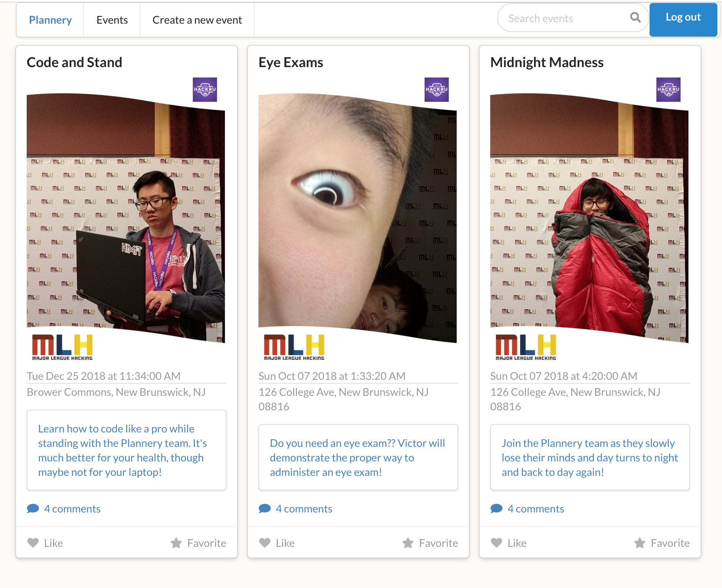Viewport: 722px width, 588px height.
Task: Click the star icon on Eye Exams
Action: pos(408,543)
